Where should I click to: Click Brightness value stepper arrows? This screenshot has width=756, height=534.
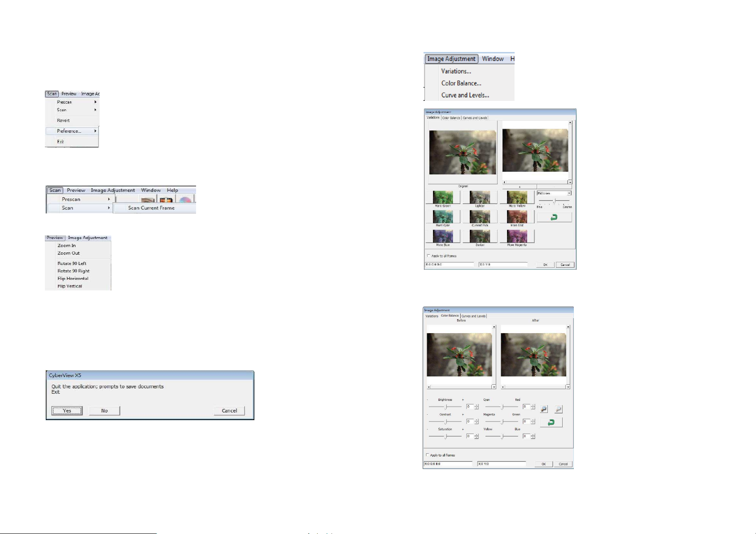point(476,407)
